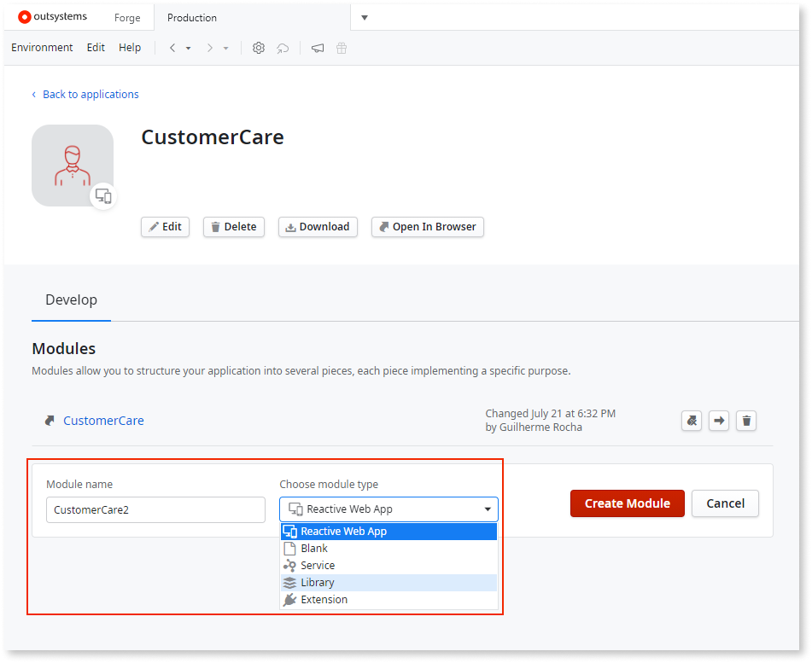Screen dimensions: 812x663
Task: Click the move module arrow icon
Action: (719, 421)
